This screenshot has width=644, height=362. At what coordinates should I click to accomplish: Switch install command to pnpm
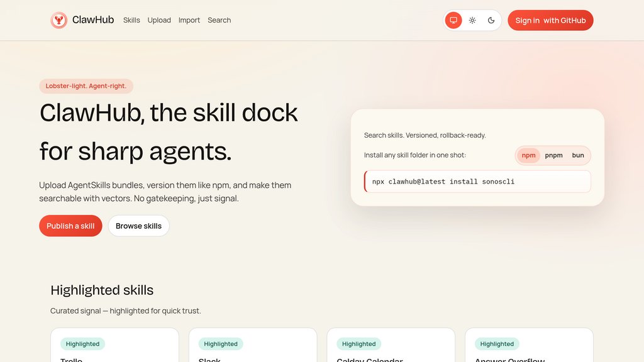553,155
